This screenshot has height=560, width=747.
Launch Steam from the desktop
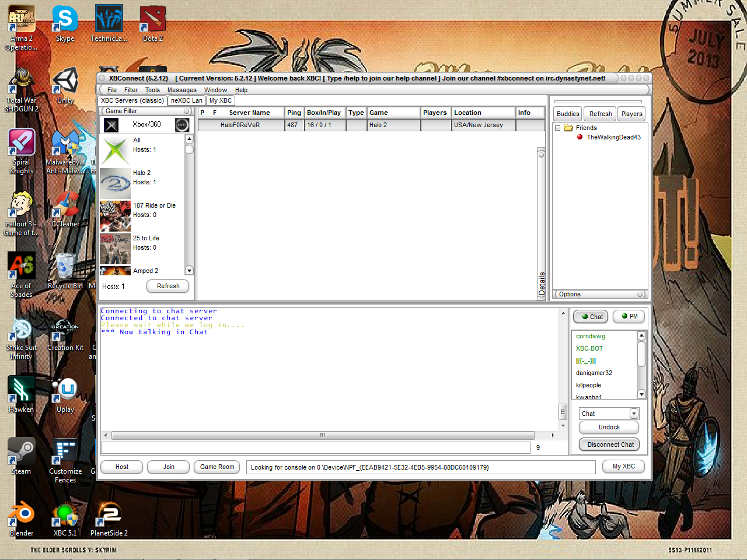point(22,457)
